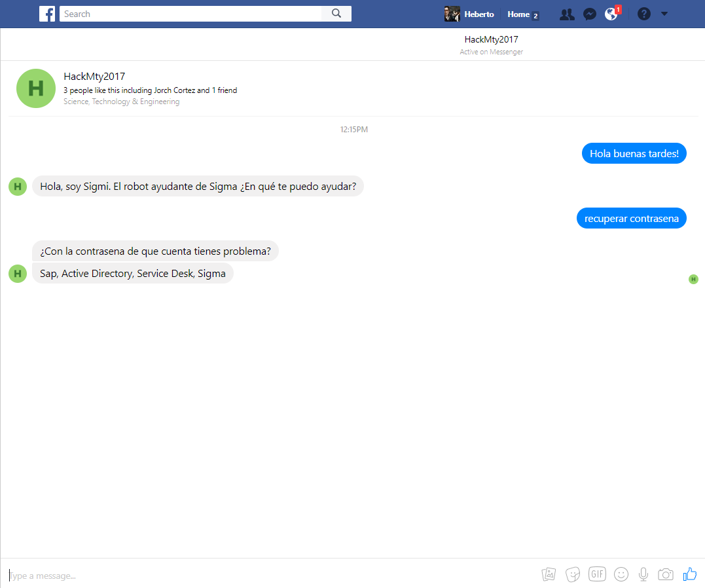705x588 pixels.
Task: Click the large HackMty2017 page avatar
Action: [36, 88]
